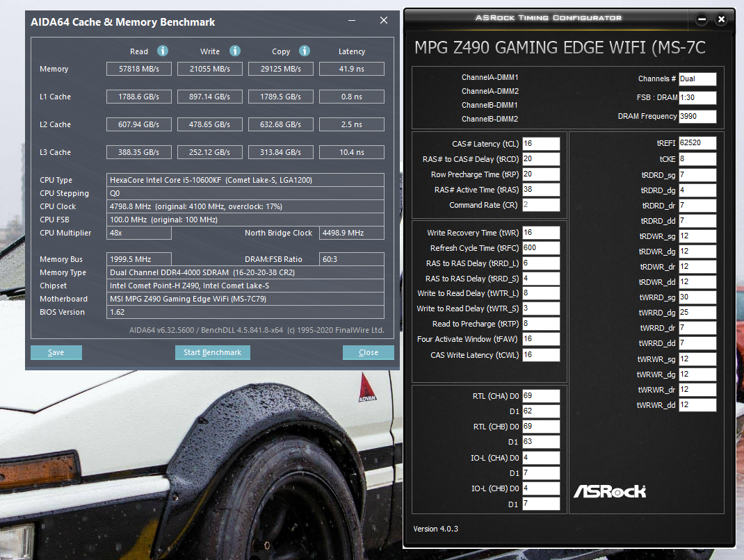744x560 pixels.
Task: Click the CPU Multiplier value 48x
Action: point(138,233)
